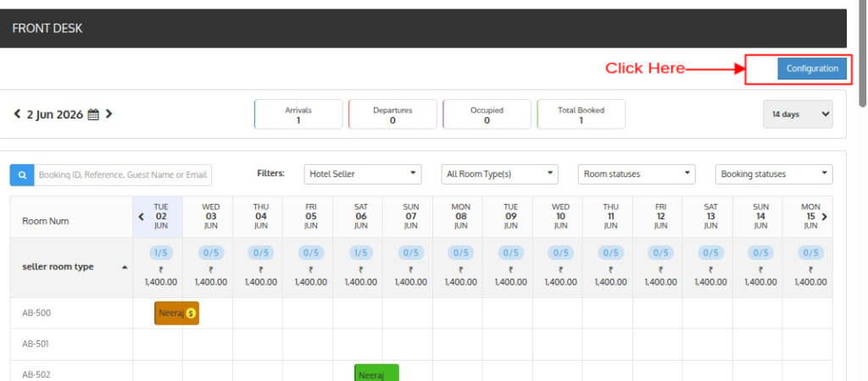The height and width of the screenshot is (381, 868).
Task: Expand the All Room Type(s) dropdown
Action: 499,174
